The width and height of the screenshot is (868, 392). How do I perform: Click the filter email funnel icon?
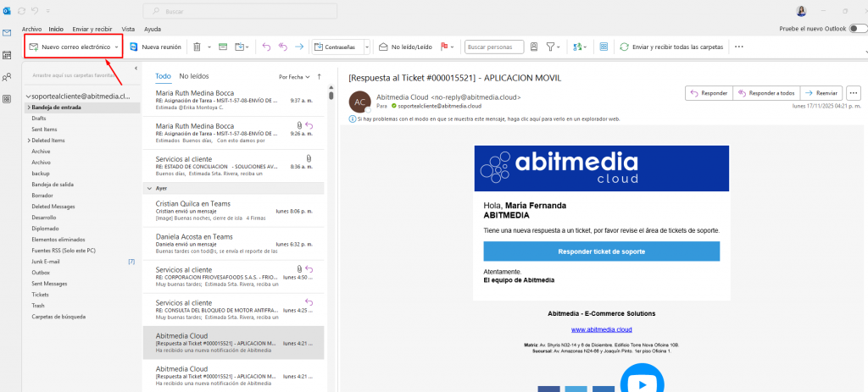pos(551,47)
